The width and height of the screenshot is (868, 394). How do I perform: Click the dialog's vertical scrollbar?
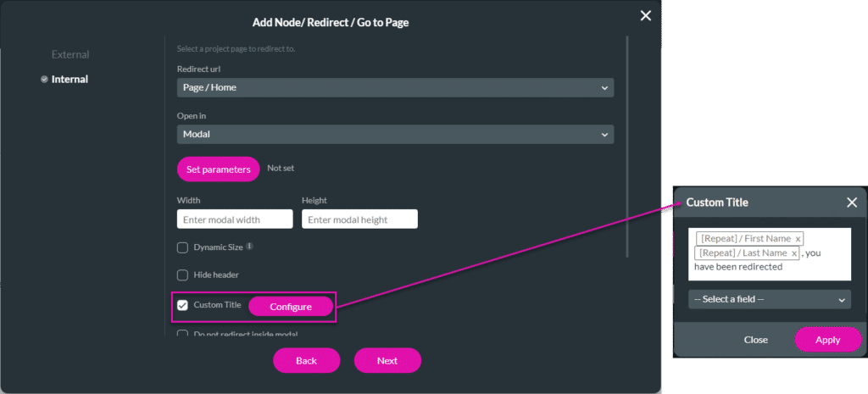pyautogui.click(x=627, y=147)
